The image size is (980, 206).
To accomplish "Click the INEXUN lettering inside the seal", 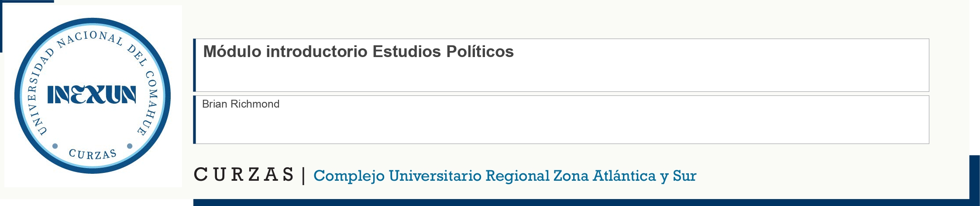I will pyautogui.click(x=92, y=95).
